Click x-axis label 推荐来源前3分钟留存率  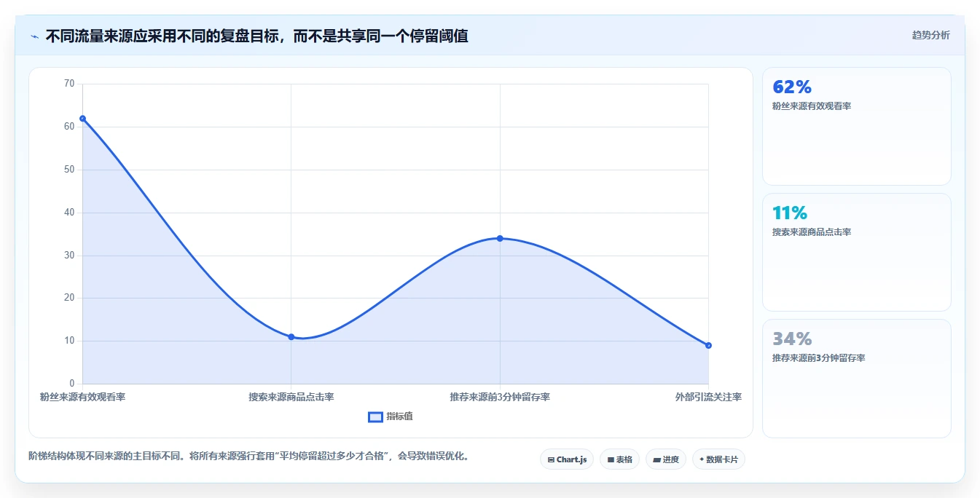pyautogui.click(x=500, y=397)
